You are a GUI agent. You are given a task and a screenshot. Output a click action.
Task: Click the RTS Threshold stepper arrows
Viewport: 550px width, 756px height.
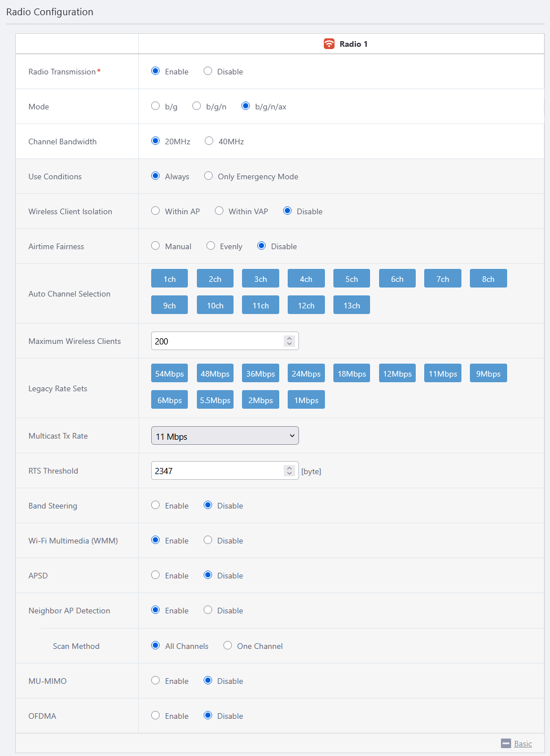tap(289, 471)
